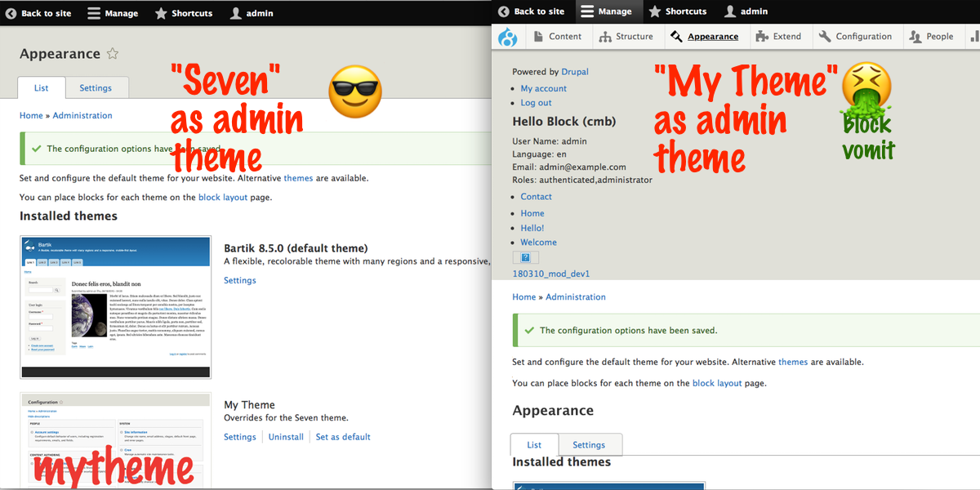Click the green checkmark in left status message
This screenshot has width=980, height=490.
coord(35,149)
